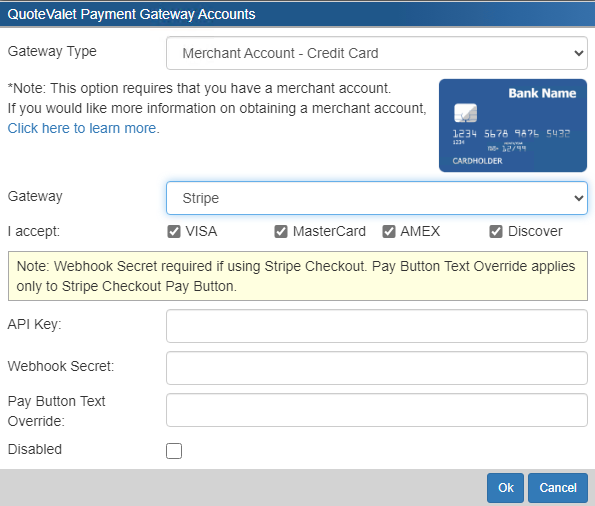The image size is (595, 506).
Task: Uncheck the AMEX checkbox
Action: (389, 231)
